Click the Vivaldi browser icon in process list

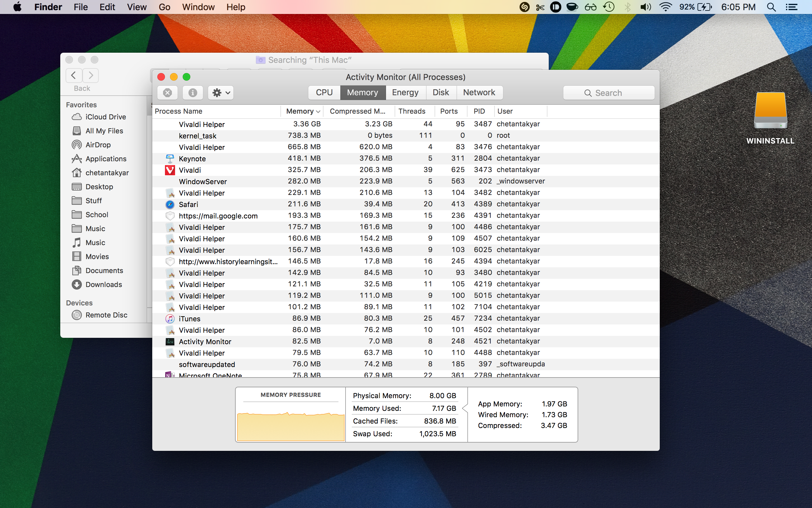point(170,170)
